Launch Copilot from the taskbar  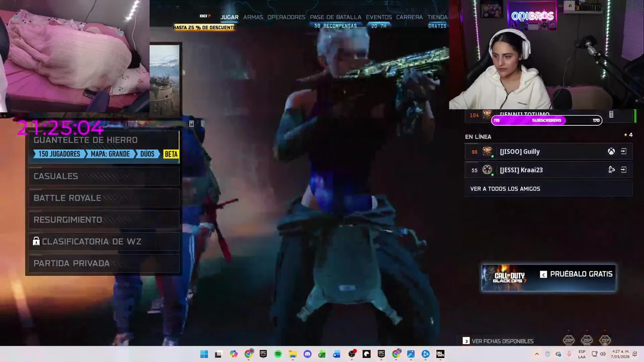pos(233,354)
